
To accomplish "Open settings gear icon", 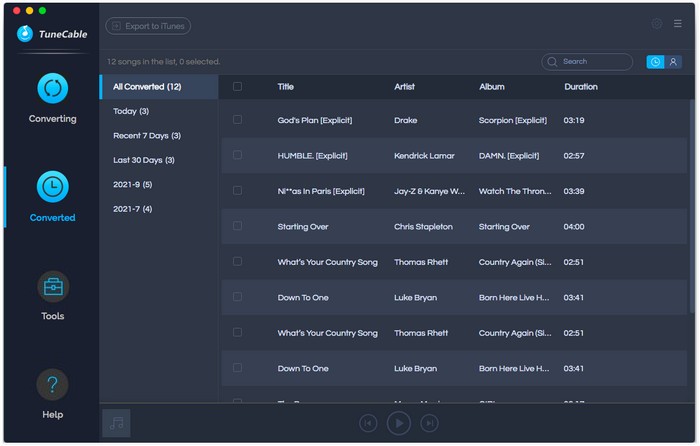I will click(656, 24).
